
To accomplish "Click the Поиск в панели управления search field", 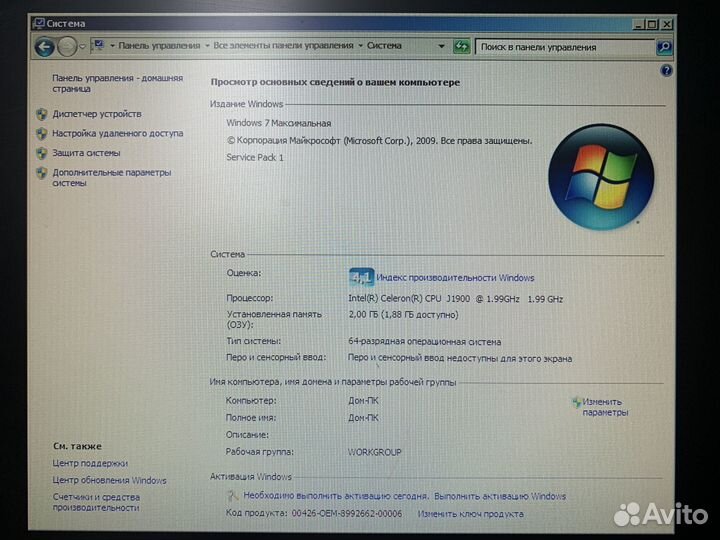I will (x=565, y=47).
